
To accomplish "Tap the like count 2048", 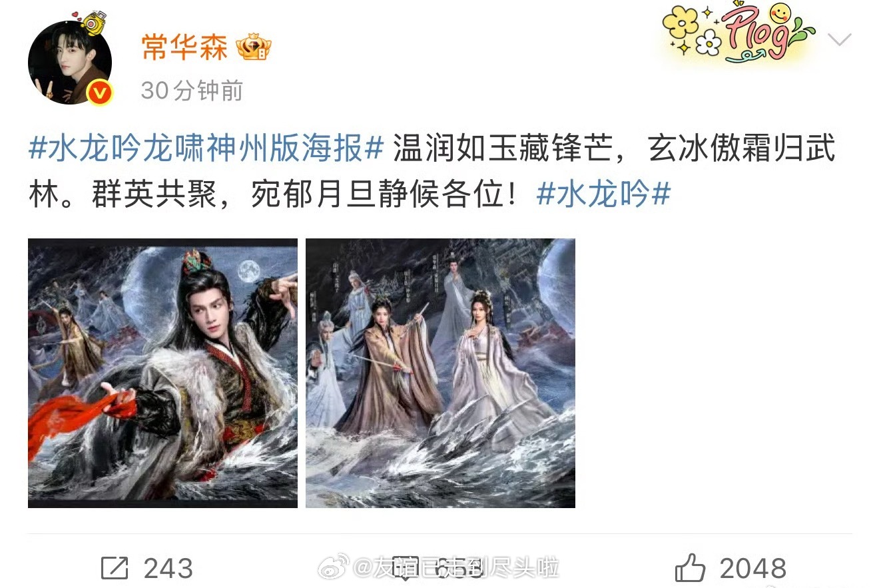I will click(753, 569).
